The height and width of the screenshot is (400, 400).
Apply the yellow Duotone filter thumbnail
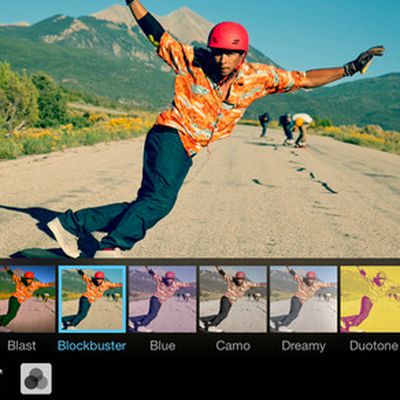(x=370, y=299)
